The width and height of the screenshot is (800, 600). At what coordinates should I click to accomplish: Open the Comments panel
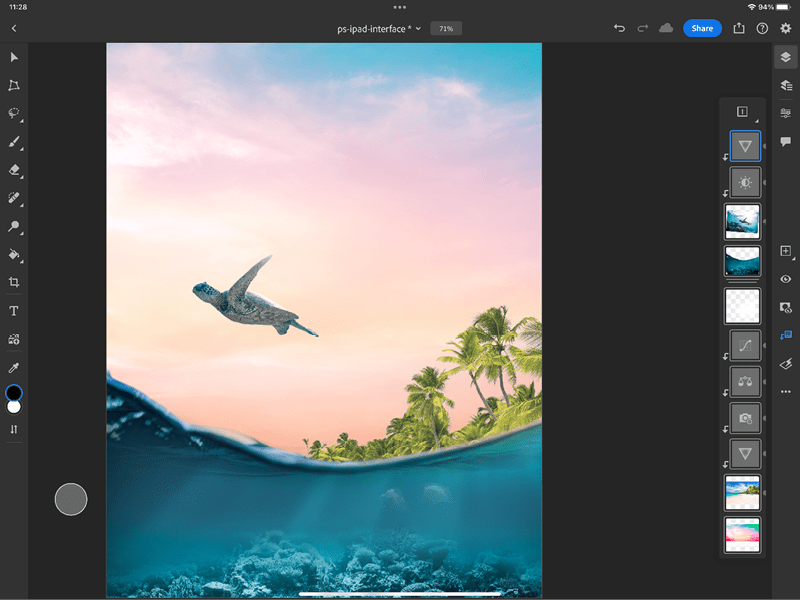tap(786, 141)
